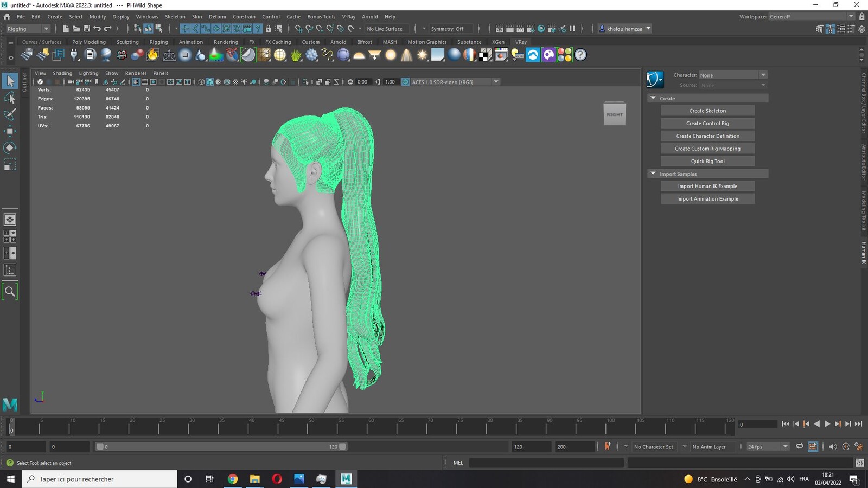Click the MEL command line input field
The image size is (868, 488).
[x=546, y=463]
